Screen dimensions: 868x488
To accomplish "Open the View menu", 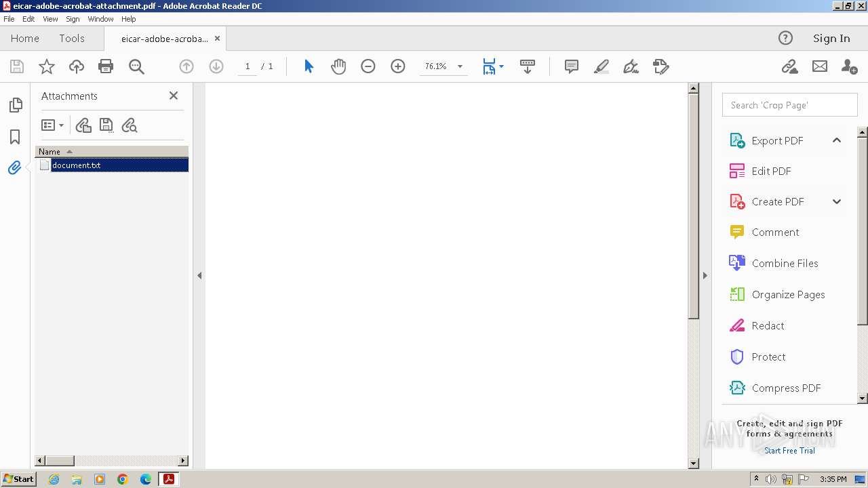I will [x=51, y=19].
